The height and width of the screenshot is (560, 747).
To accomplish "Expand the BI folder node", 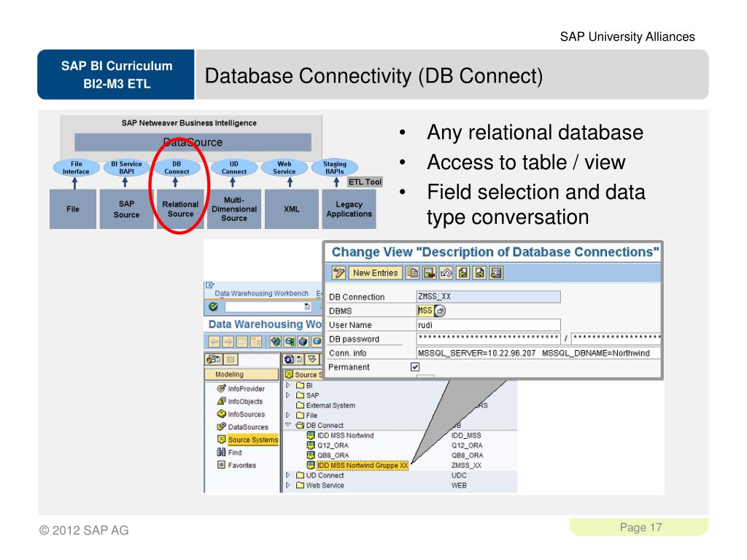I will click(x=287, y=385).
